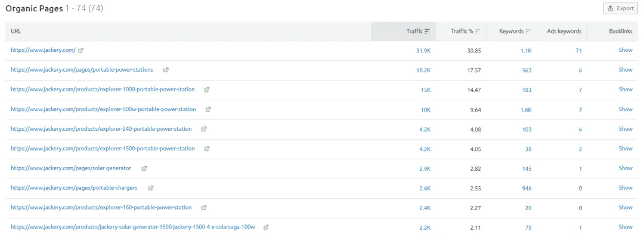
Task: Open the explorer-1000-portable-power-station URL link
Action: (103, 90)
